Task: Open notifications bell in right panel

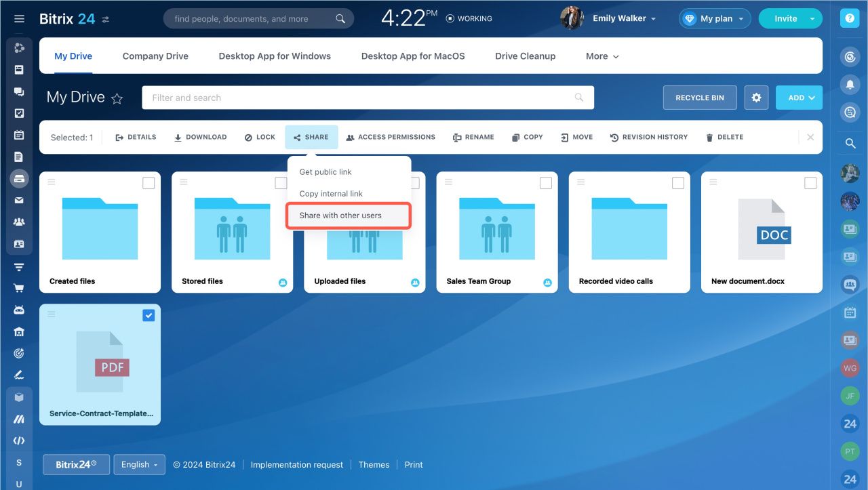Action: click(x=850, y=84)
